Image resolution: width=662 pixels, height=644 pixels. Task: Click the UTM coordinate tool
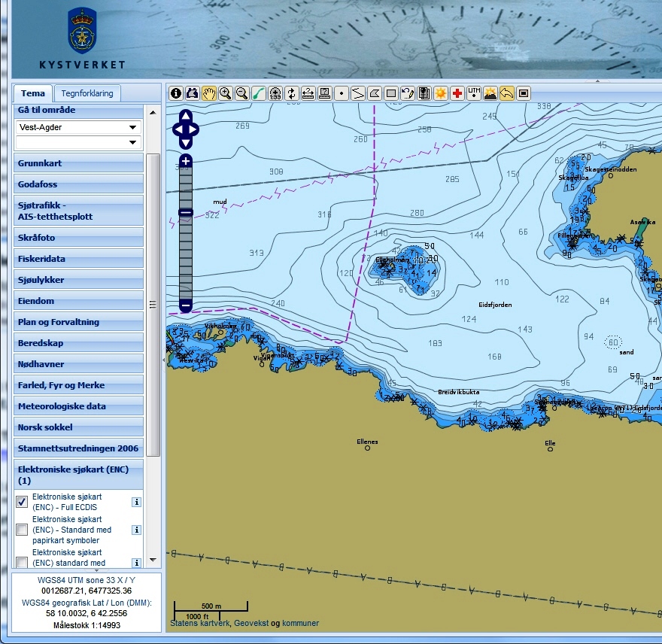474,93
